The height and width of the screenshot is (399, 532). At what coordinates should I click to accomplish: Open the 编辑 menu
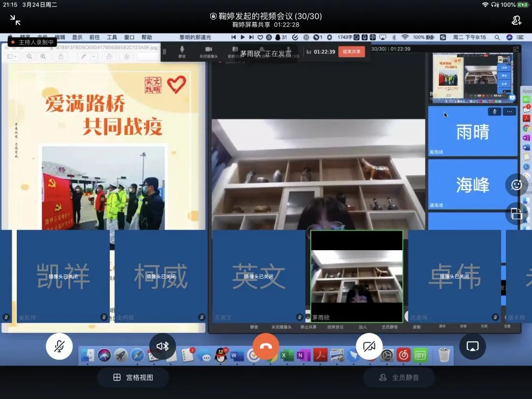pyautogui.click(x=60, y=37)
